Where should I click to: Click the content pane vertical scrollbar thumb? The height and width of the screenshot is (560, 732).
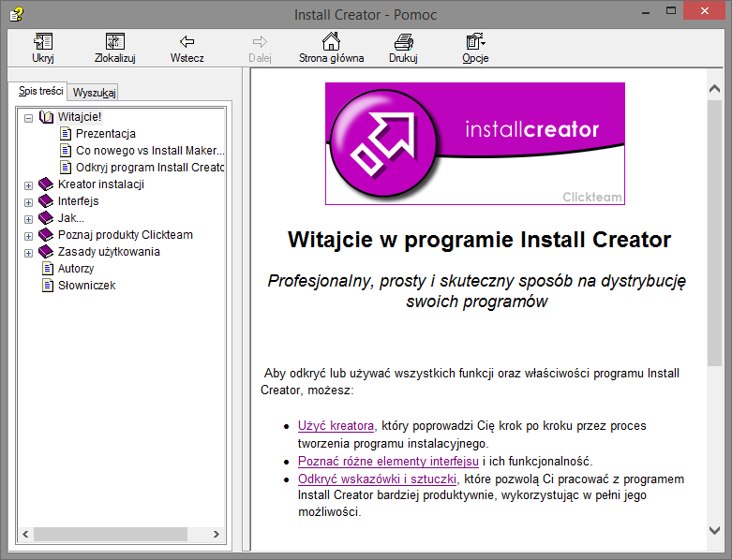click(714, 232)
